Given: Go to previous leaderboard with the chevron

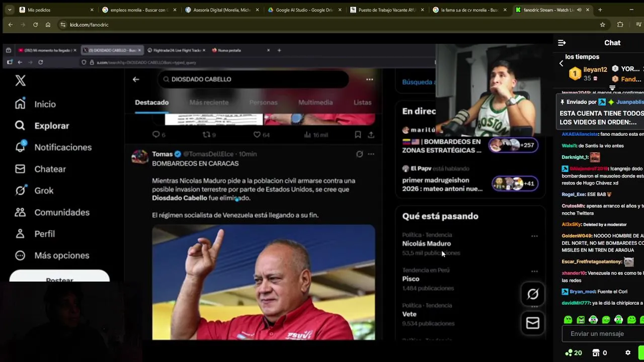Looking at the screenshot, I should (561, 63).
